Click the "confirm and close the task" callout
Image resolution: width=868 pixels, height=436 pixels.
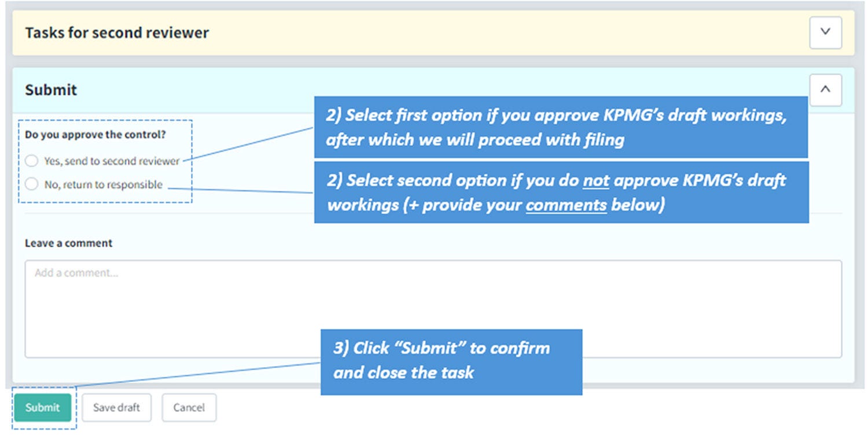coord(451,360)
